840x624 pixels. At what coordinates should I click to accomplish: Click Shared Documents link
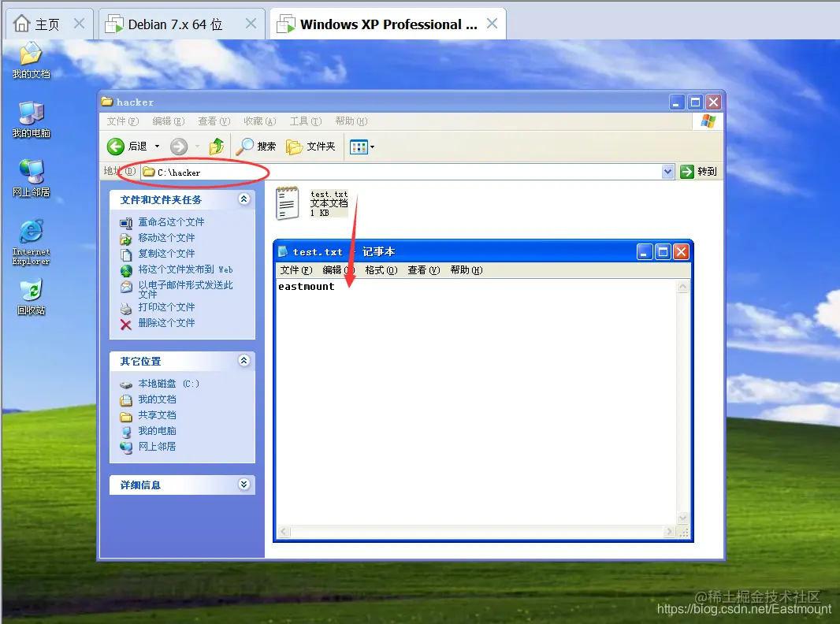pyautogui.click(x=157, y=415)
